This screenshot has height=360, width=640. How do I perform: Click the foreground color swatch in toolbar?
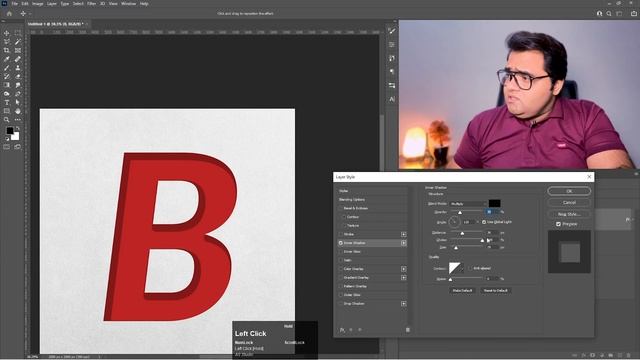coord(10,131)
